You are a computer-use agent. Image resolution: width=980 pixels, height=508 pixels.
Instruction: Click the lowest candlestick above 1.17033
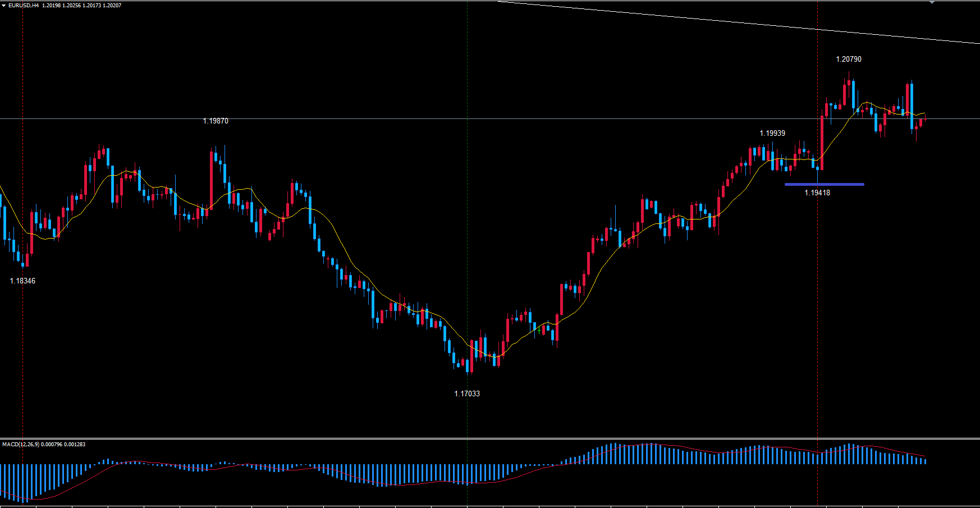468,365
